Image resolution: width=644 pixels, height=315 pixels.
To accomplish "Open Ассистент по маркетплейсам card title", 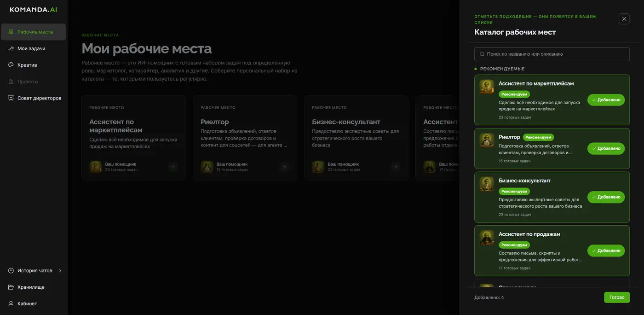I will coord(116,126).
